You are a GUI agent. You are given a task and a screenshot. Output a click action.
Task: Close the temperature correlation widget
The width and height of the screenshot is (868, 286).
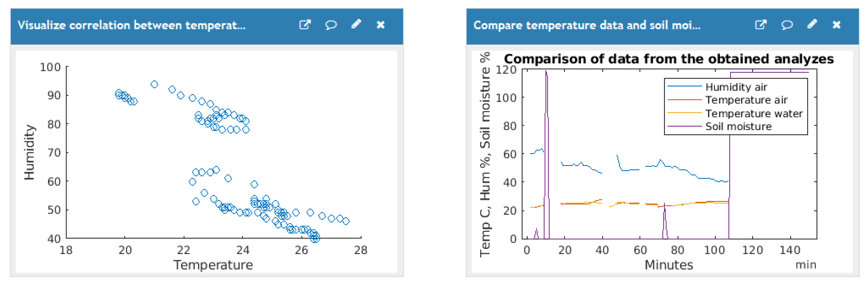(x=380, y=25)
